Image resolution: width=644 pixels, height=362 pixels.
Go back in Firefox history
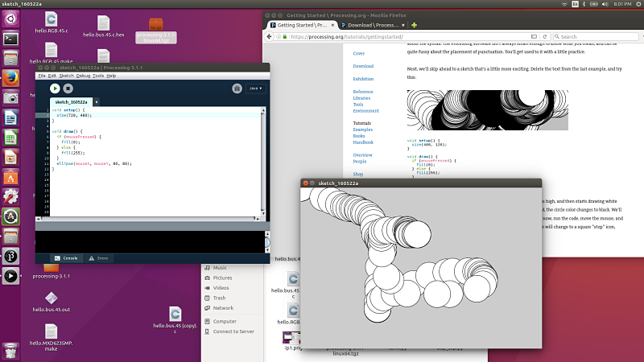click(269, 36)
